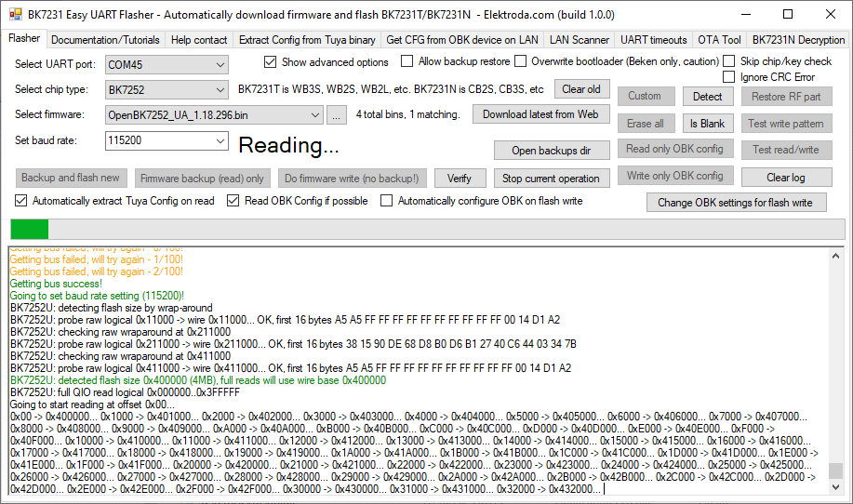Click the Clear old button
The width and height of the screenshot is (853, 504).
click(581, 89)
